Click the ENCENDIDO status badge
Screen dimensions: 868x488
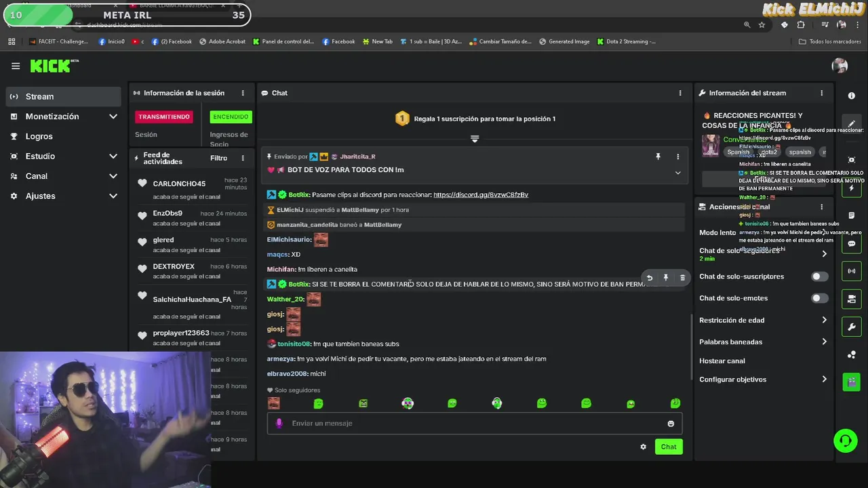pos(231,117)
